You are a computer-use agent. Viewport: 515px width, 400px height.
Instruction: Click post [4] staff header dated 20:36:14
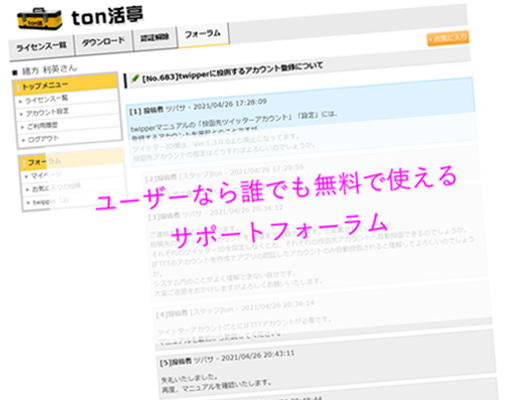pyautogui.click(x=235, y=309)
